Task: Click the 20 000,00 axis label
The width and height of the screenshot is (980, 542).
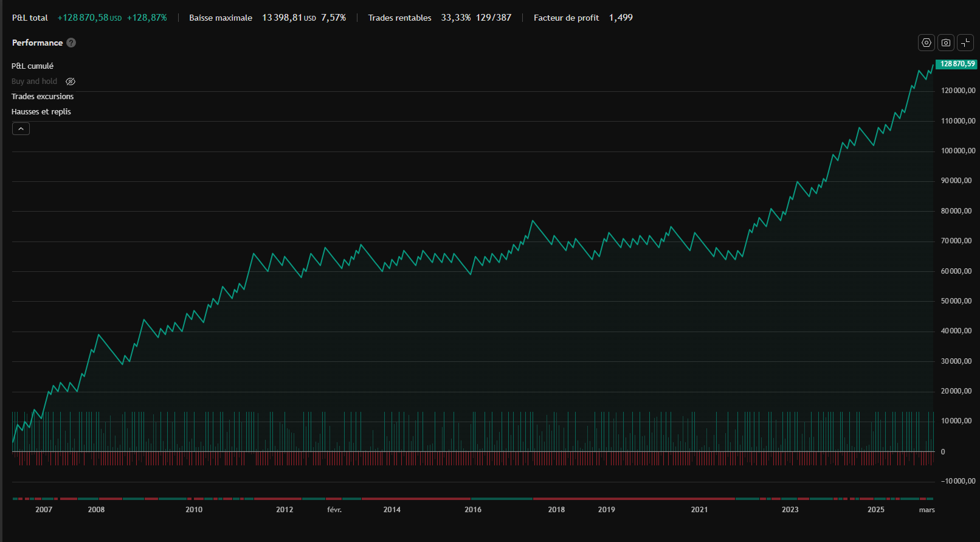Action: [956, 391]
